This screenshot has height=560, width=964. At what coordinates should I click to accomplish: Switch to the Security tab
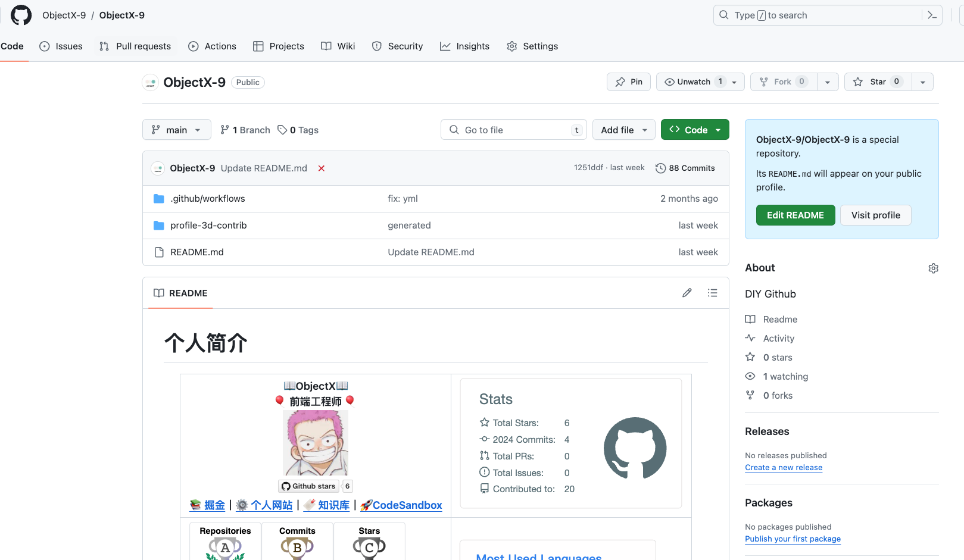point(397,46)
